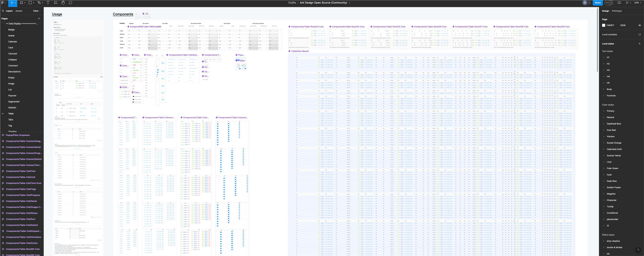
Task: Expand the Body text style group
Action: click(604, 89)
